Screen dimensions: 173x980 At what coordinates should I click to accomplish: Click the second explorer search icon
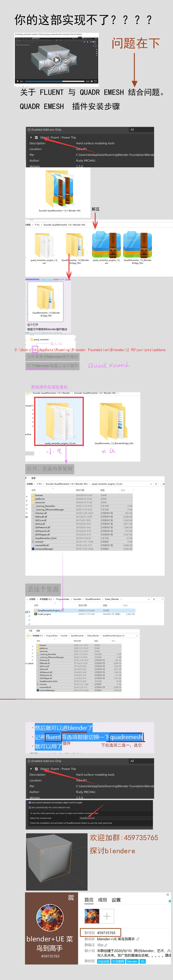162,599
